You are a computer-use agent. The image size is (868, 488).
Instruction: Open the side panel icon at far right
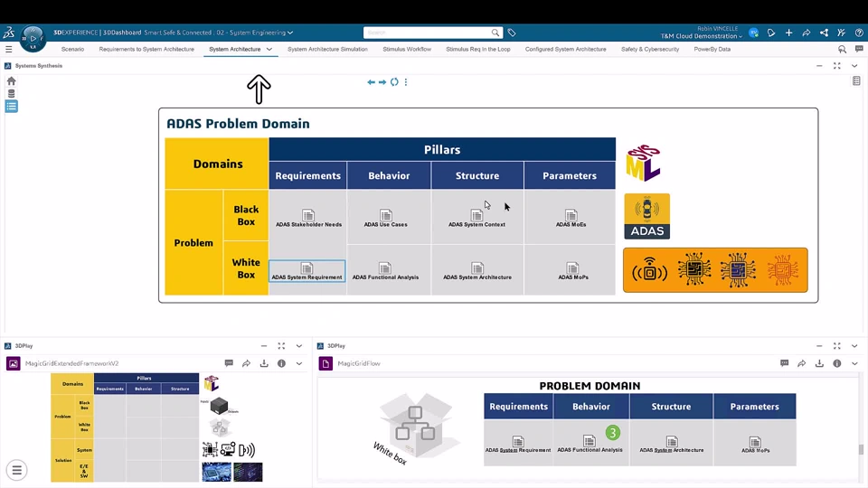click(856, 81)
